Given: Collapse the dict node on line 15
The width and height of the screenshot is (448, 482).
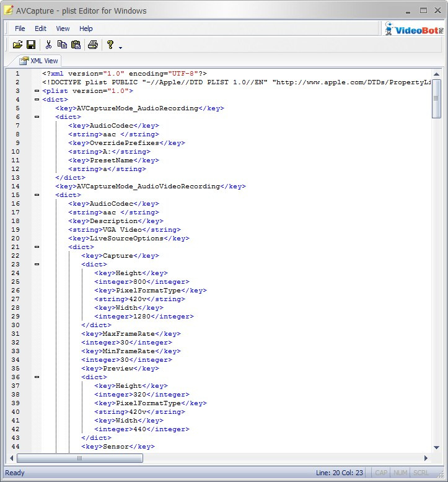Looking at the screenshot, I should click(37, 195).
